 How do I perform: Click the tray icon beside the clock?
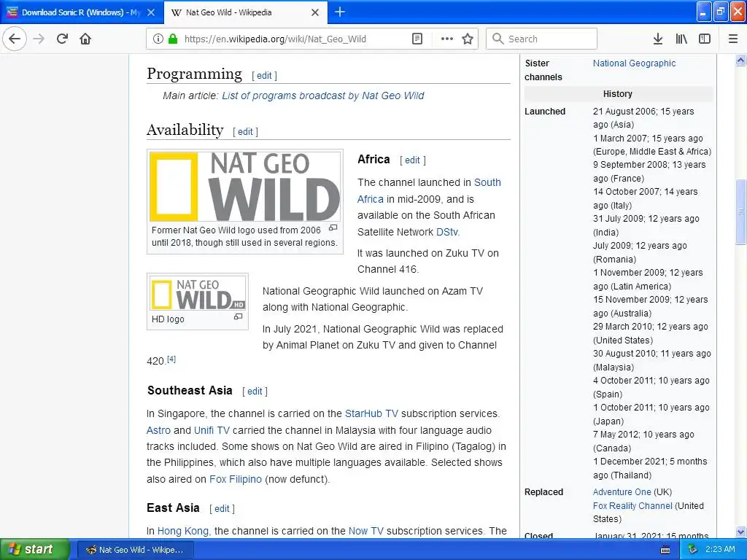click(x=692, y=550)
